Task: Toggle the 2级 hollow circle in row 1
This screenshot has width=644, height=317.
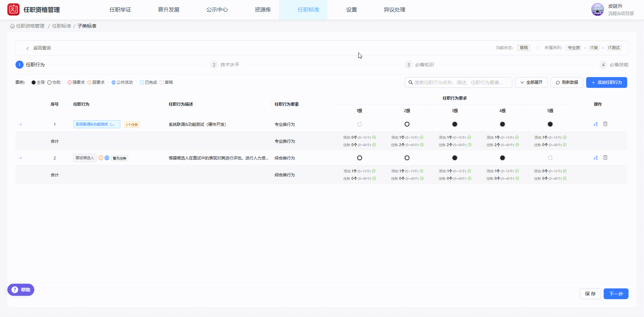Action: tap(407, 124)
